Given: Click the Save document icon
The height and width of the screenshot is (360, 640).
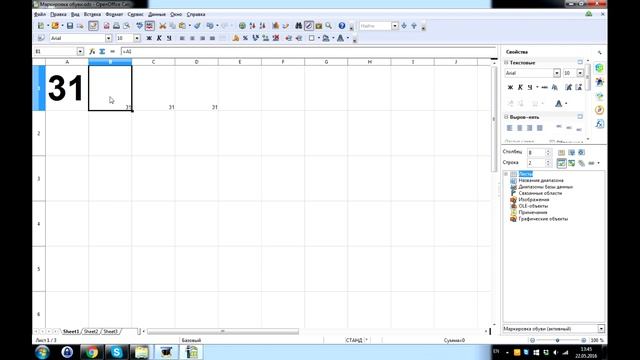Looking at the screenshot, I should coord(70,26).
